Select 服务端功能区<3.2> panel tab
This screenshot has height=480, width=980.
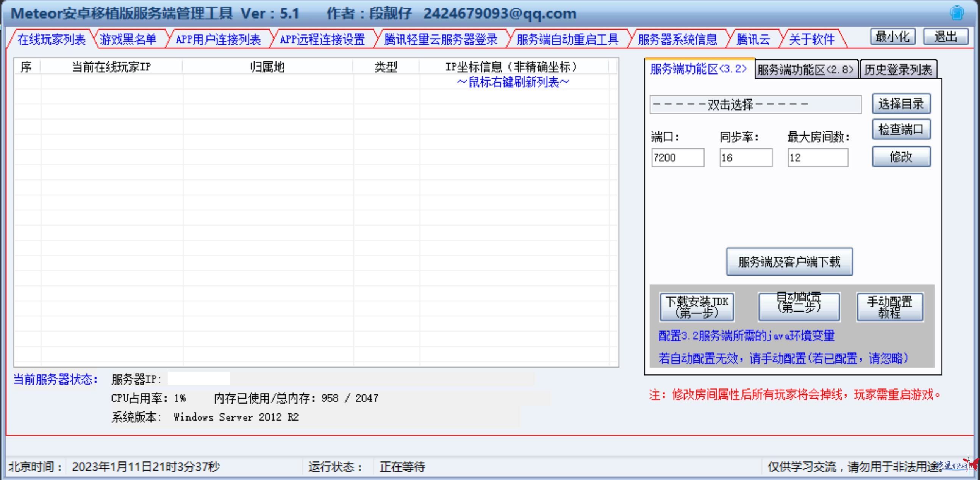699,69
